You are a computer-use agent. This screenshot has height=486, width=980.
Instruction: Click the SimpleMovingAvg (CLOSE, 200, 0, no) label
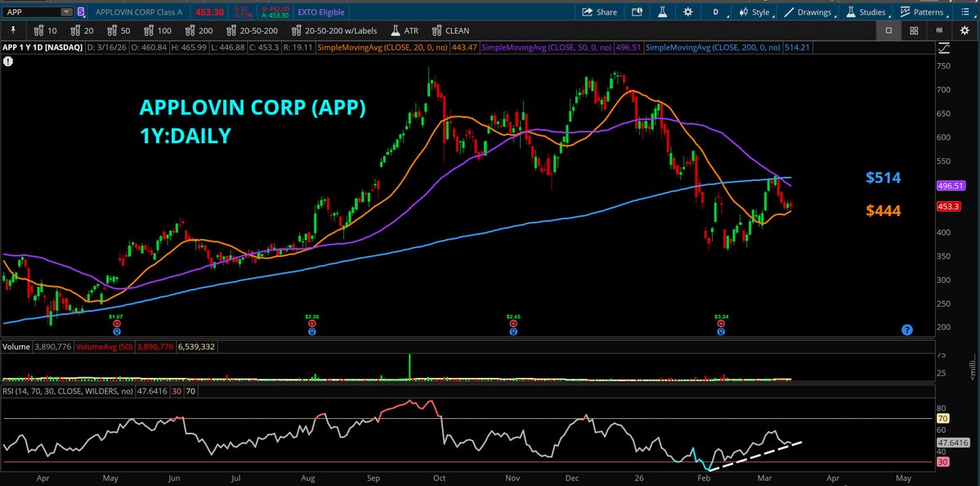pyautogui.click(x=713, y=47)
